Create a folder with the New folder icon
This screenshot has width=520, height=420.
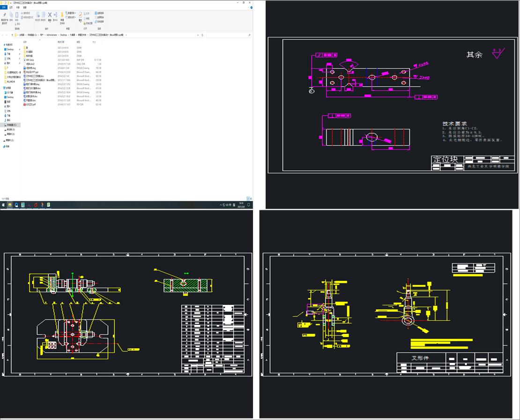[62, 16]
